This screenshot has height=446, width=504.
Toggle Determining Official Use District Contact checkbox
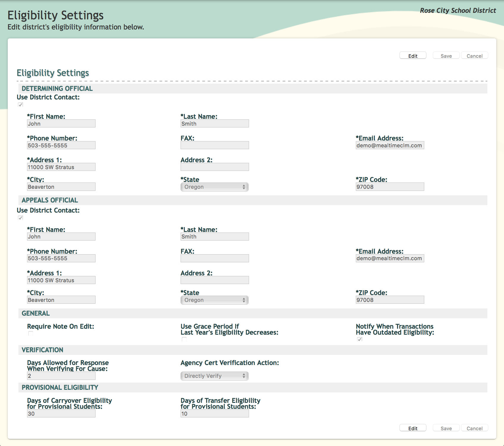21,105
